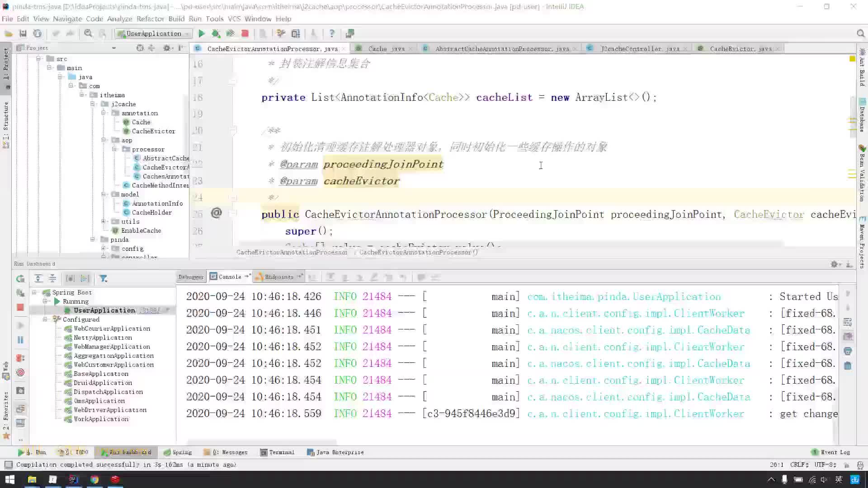The width and height of the screenshot is (868, 488).
Task: Click the console horizontal scrollbar
Action: [x=262, y=442]
